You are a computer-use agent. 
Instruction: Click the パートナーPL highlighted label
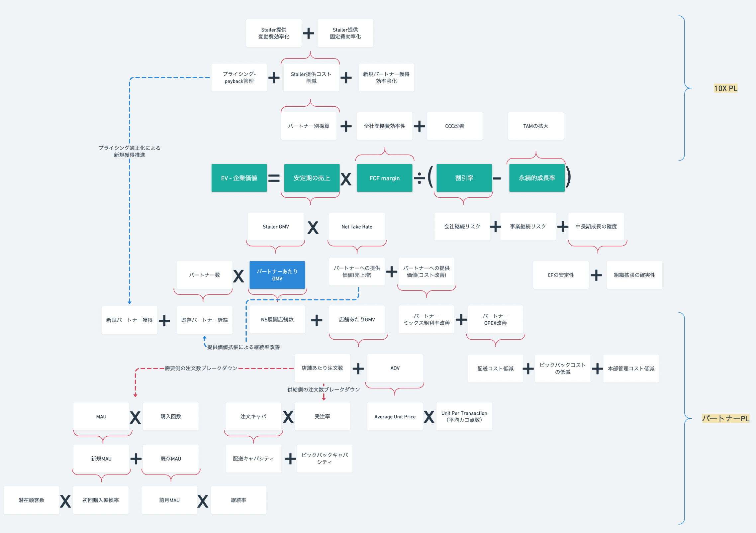(x=725, y=418)
